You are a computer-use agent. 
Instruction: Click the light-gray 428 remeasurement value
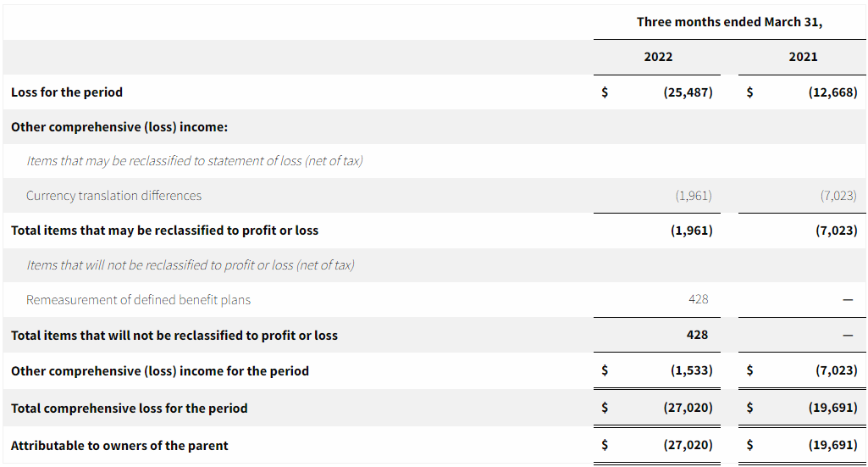(698, 299)
